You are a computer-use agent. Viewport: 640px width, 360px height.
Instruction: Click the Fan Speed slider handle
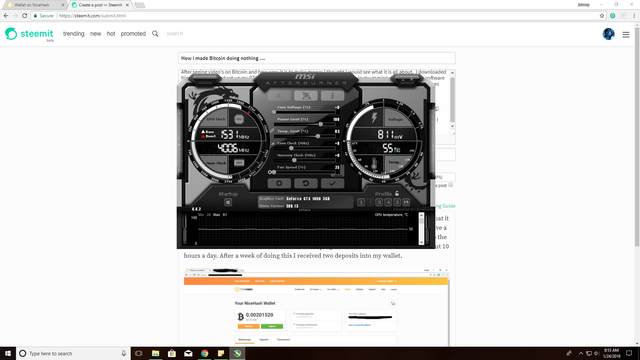pyautogui.click(x=274, y=172)
